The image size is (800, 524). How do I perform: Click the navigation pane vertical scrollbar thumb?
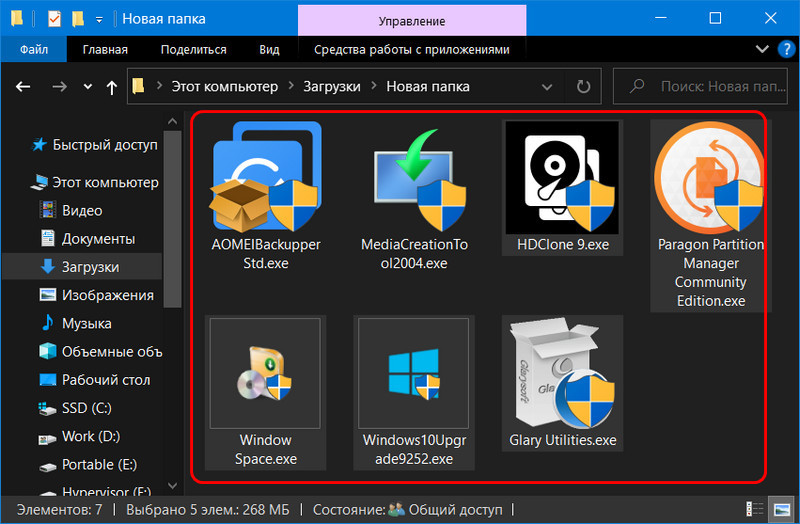point(172,218)
